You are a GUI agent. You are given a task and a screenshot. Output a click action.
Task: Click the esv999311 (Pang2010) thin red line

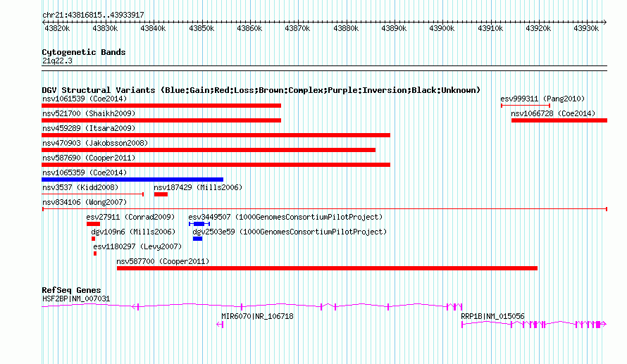tap(526, 106)
